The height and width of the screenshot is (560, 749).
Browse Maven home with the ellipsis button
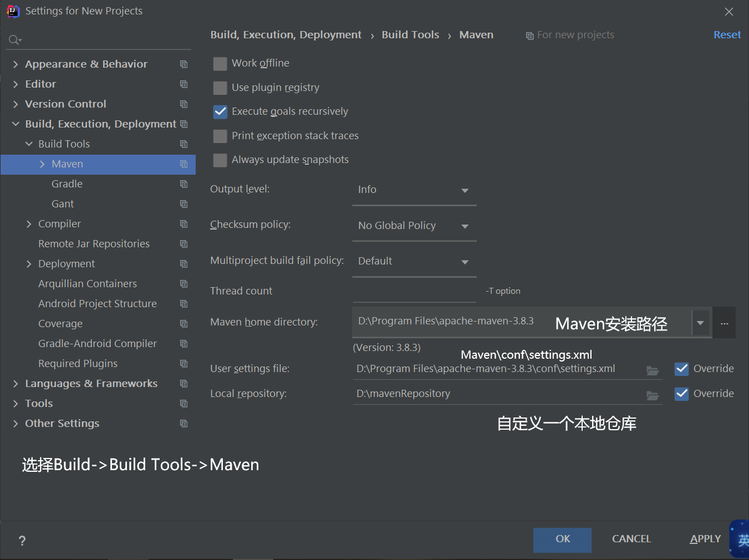pos(724,323)
